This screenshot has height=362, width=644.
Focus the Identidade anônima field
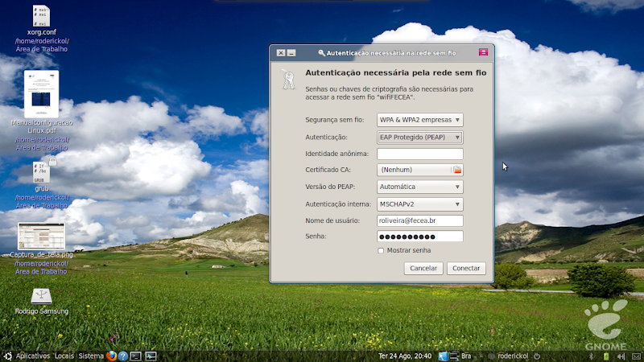(x=419, y=154)
